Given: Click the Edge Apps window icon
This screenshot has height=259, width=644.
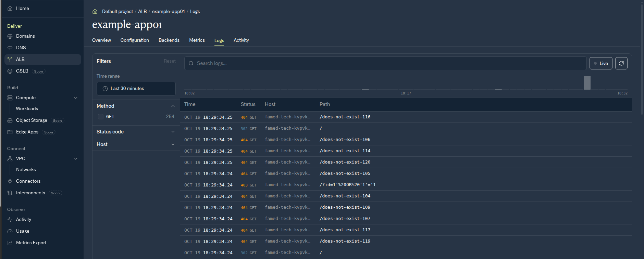Looking at the screenshot, I should [10, 132].
